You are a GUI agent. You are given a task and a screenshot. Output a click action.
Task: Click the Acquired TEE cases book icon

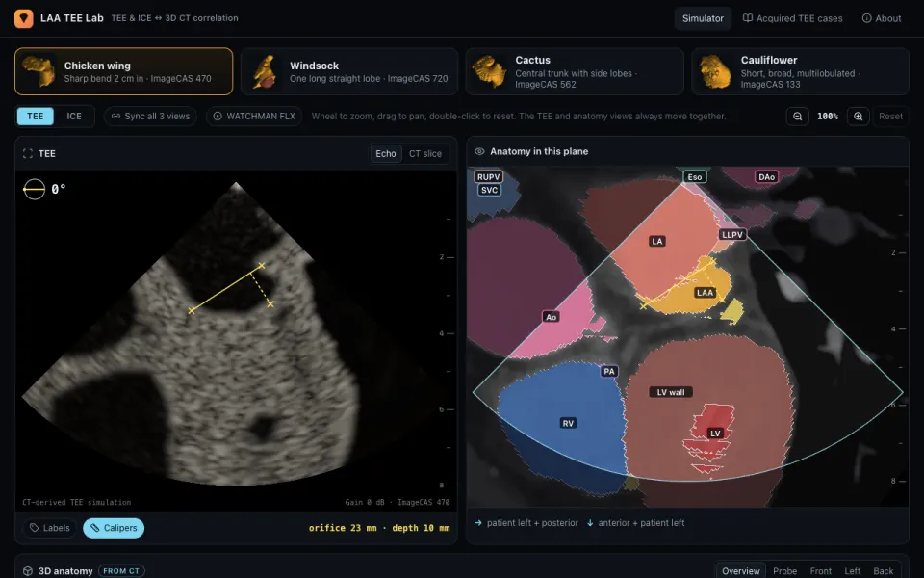tap(747, 18)
